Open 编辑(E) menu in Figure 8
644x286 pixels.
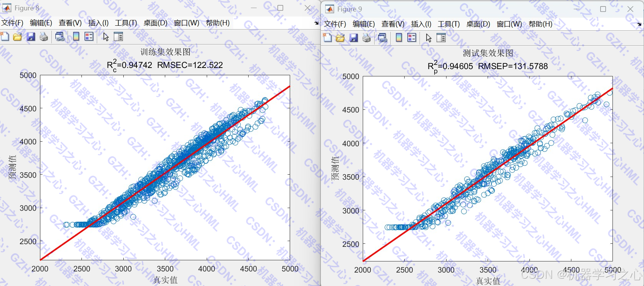click(41, 23)
